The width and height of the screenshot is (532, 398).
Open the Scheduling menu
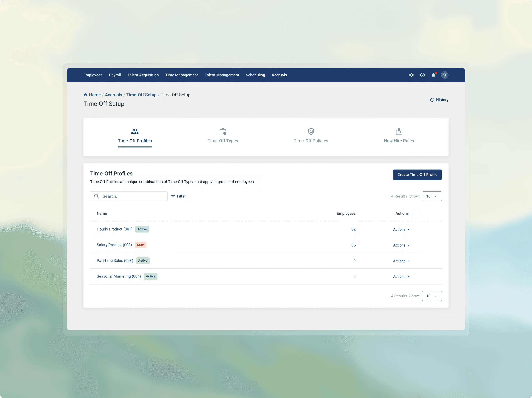point(255,75)
